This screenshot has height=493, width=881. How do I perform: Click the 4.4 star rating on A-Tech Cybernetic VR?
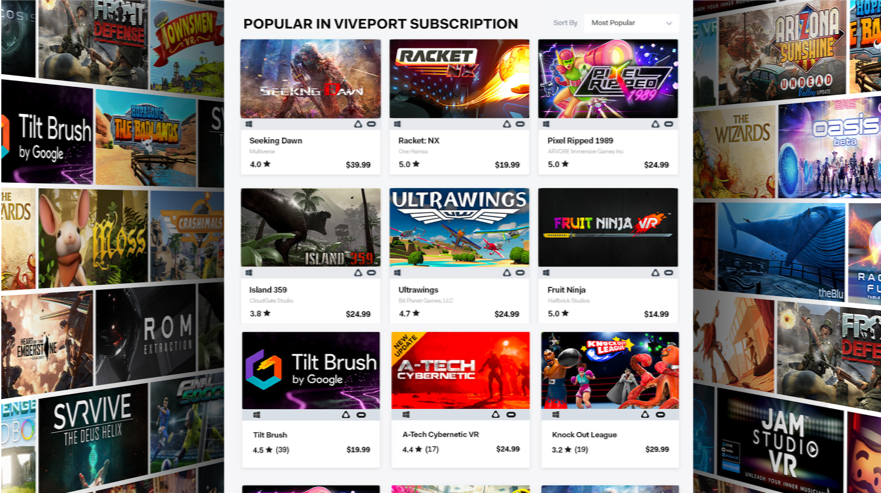point(411,450)
